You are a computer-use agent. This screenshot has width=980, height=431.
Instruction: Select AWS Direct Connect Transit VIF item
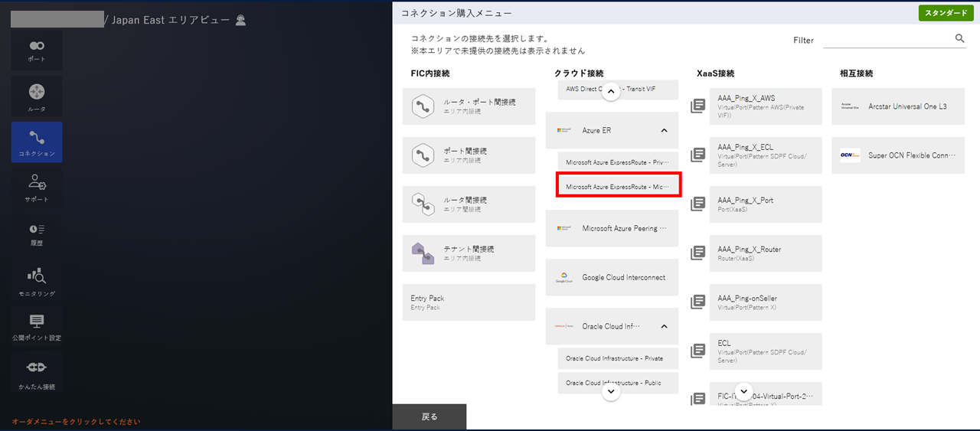(x=618, y=90)
